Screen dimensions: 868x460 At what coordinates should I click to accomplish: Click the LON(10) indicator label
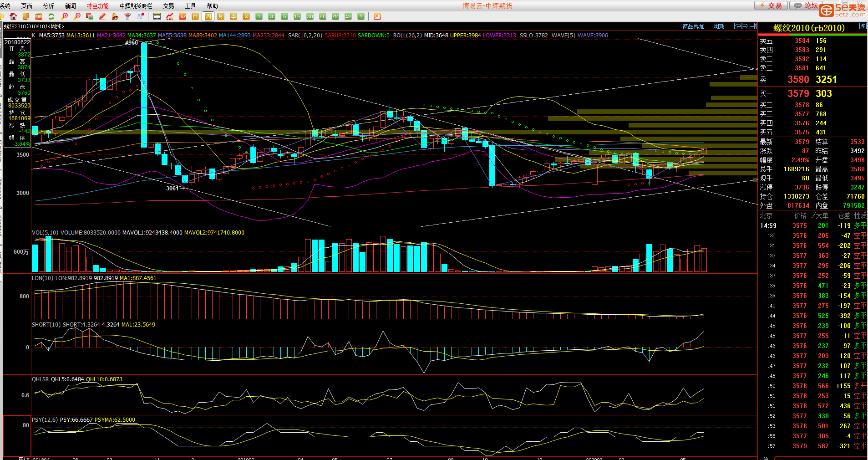(x=42, y=278)
